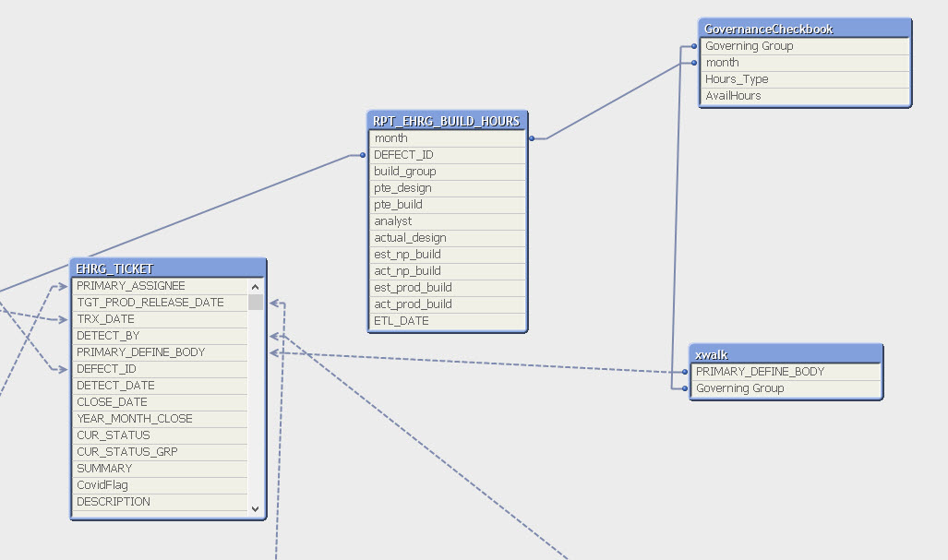The width and height of the screenshot is (948, 560).
Task: Select YEAR_MONTH_CLOSE field
Action: click(x=160, y=419)
